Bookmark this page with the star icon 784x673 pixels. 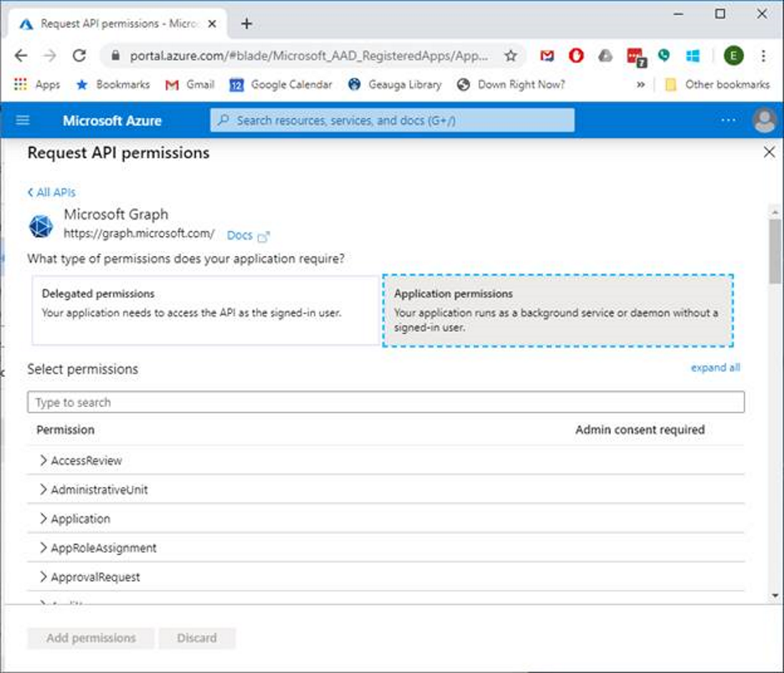pos(510,56)
